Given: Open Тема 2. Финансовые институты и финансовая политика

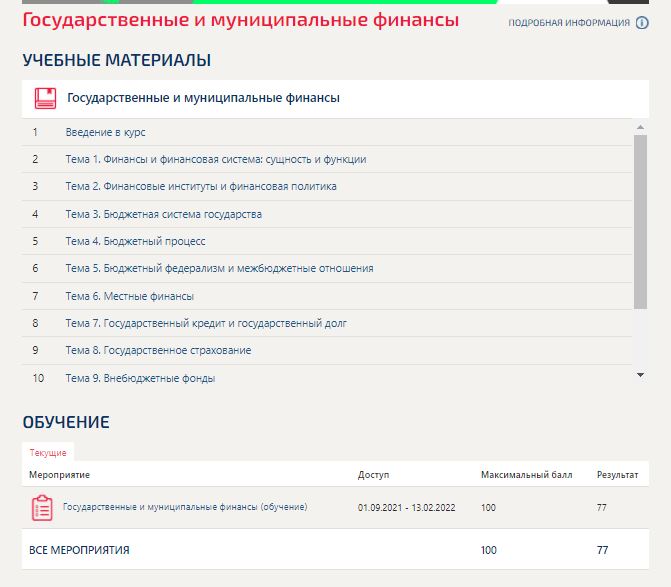Looking at the screenshot, I should point(201,187).
